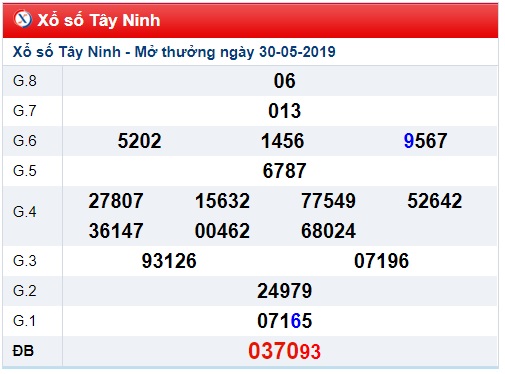The image size is (505, 374).
Task: Open the 30-05-2019 draw subtitle link
Action: (x=174, y=52)
